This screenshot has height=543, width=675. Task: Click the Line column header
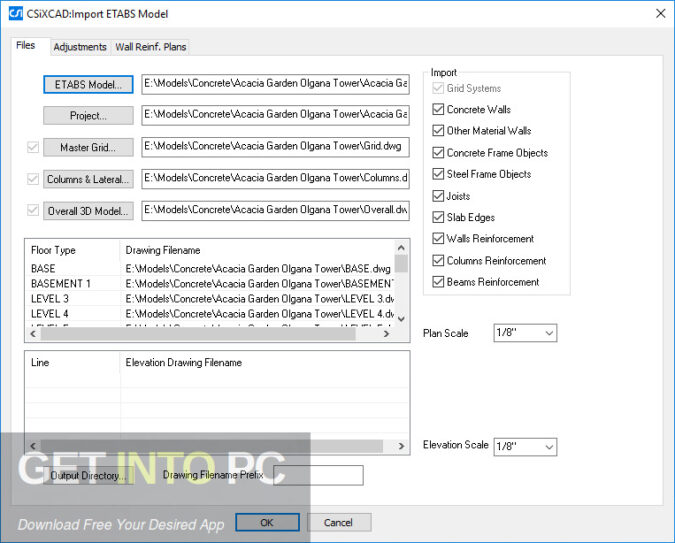click(73, 363)
